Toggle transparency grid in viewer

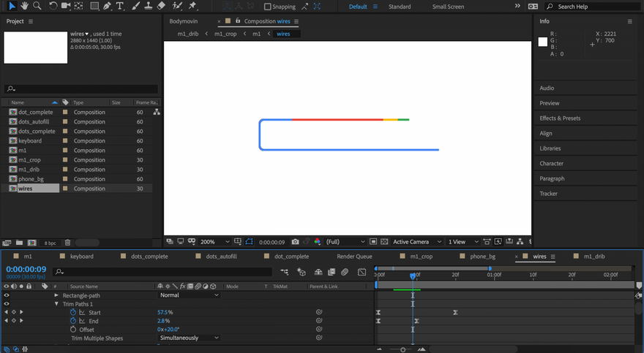click(x=384, y=242)
